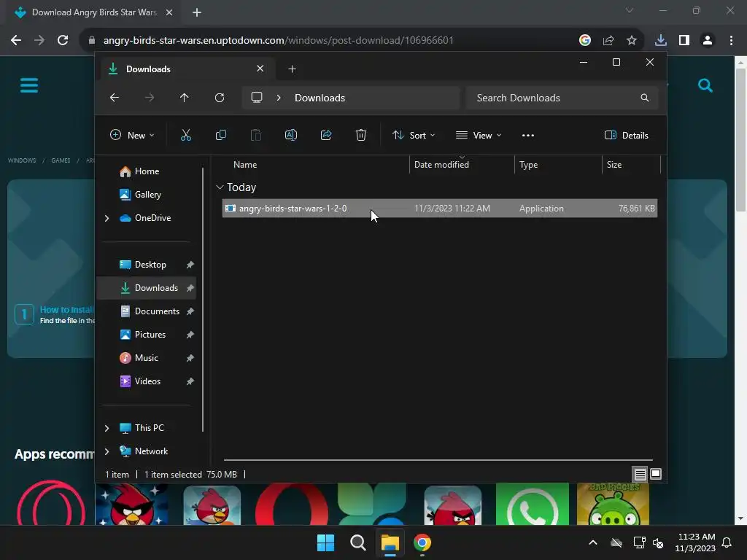This screenshot has height=560, width=747.
Task: Collapse the Today group
Action: pos(220,187)
